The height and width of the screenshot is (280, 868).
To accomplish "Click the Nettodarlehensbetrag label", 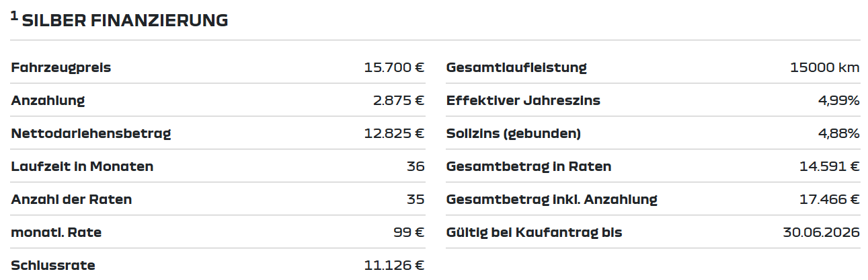I will point(91,133).
